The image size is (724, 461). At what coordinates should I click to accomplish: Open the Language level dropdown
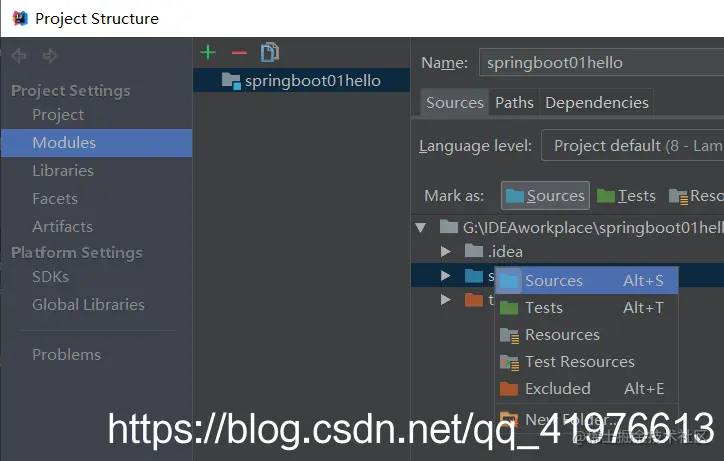633,146
